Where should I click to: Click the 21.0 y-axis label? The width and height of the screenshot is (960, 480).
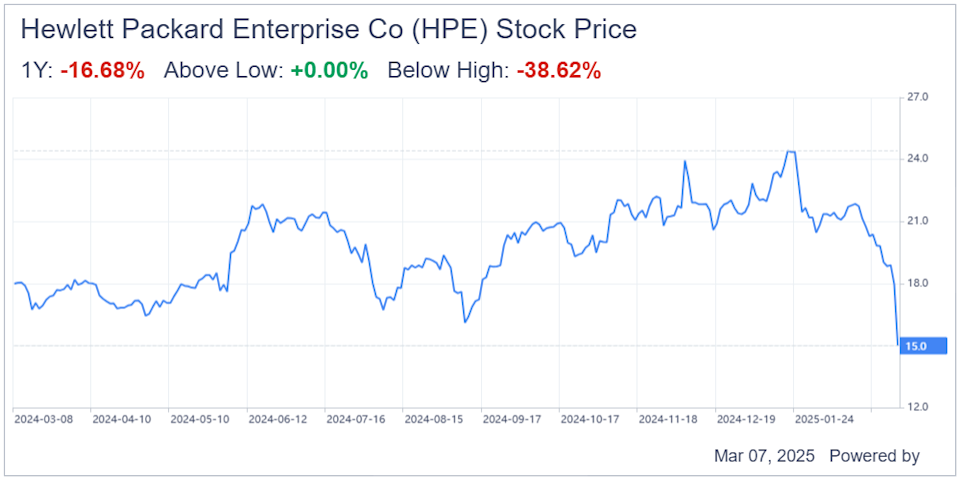pos(917,221)
